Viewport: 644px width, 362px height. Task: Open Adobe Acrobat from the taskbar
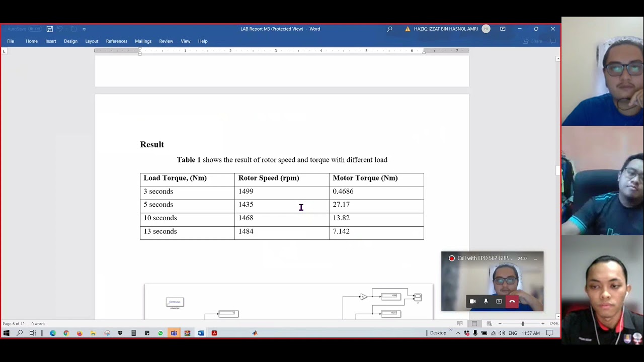point(214,333)
